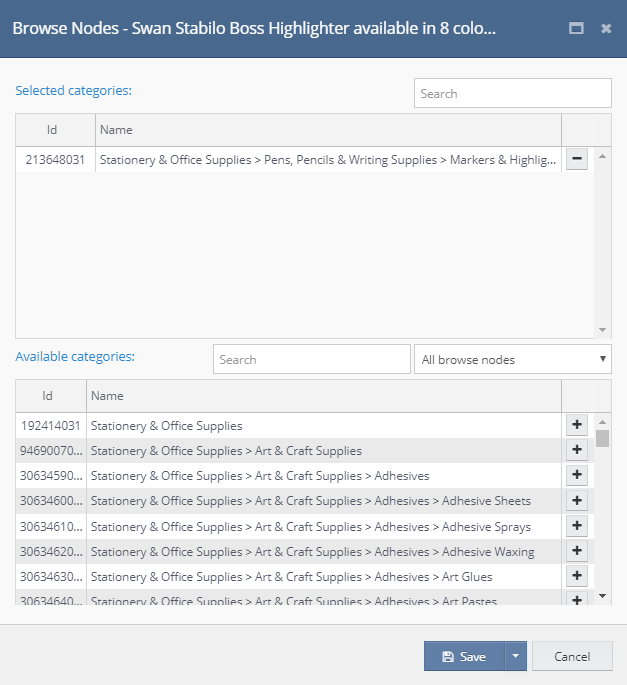Open the All browse nodes dropdown
627x685 pixels.
click(512, 359)
